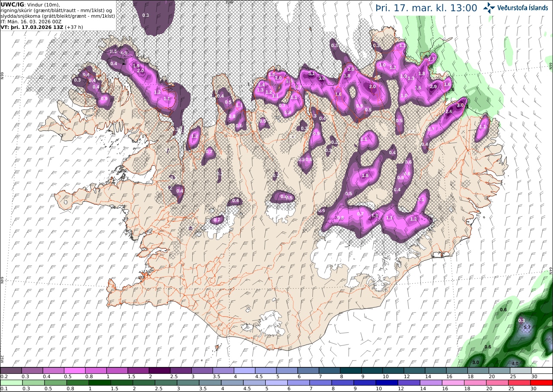Pick the dark teal snow-scale swatch starting at 8

[351, 370]
